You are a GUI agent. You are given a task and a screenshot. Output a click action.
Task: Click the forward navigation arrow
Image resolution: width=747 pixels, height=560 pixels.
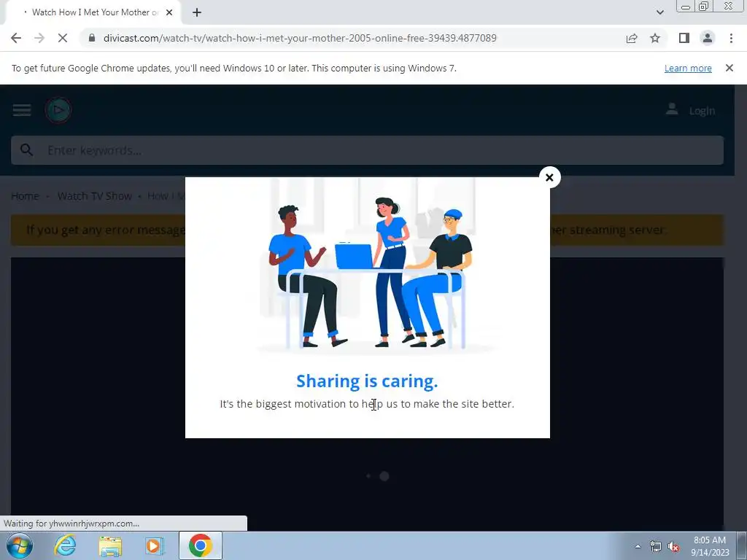(x=39, y=38)
